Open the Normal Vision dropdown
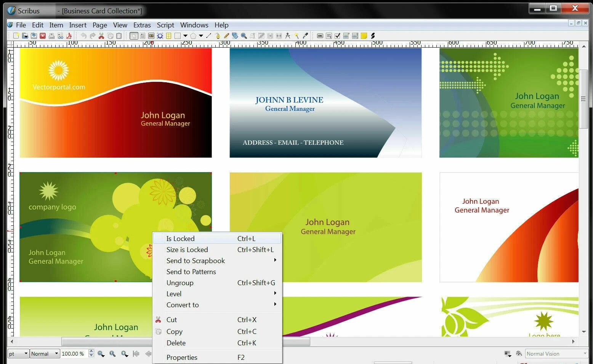 (557, 354)
